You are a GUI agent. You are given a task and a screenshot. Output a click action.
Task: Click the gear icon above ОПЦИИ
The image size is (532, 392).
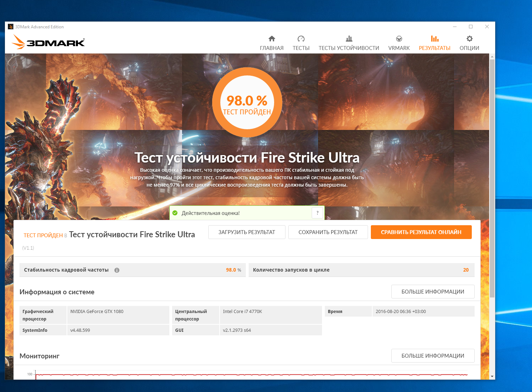point(469,39)
